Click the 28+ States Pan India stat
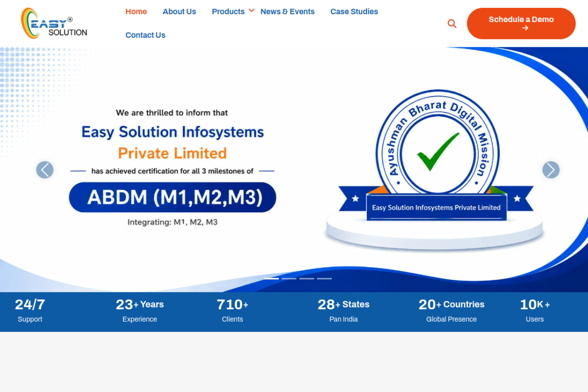The image size is (588, 392). click(344, 310)
